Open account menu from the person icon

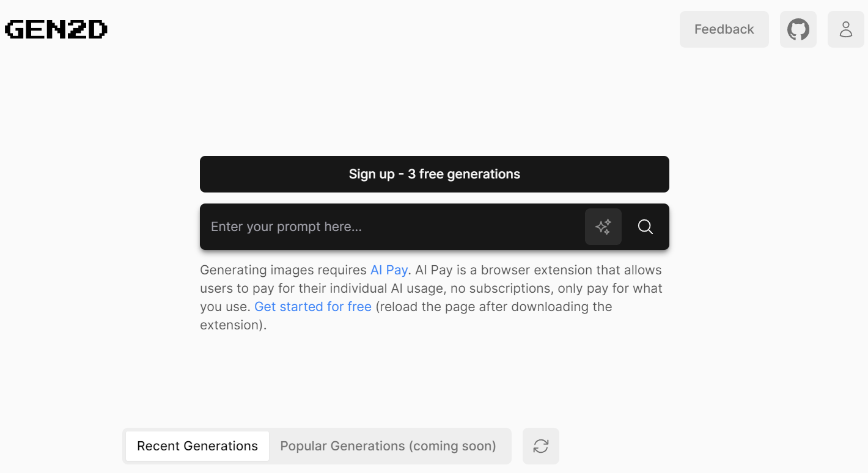(x=845, y=29)
